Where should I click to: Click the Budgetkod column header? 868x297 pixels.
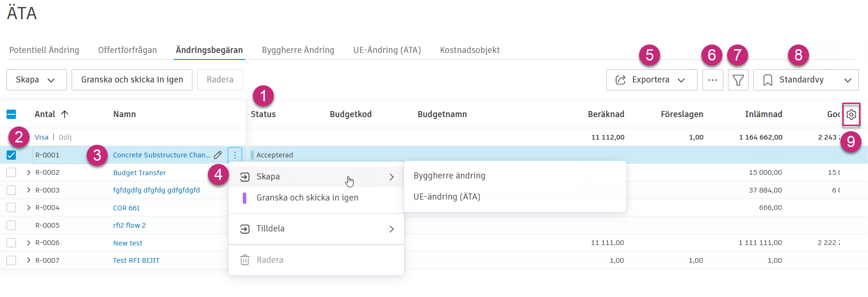click(351, 114)
